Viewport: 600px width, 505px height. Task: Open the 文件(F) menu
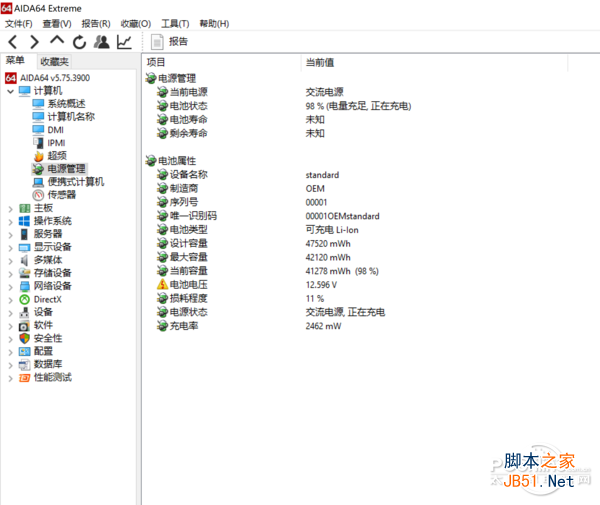tap(18, 24)
